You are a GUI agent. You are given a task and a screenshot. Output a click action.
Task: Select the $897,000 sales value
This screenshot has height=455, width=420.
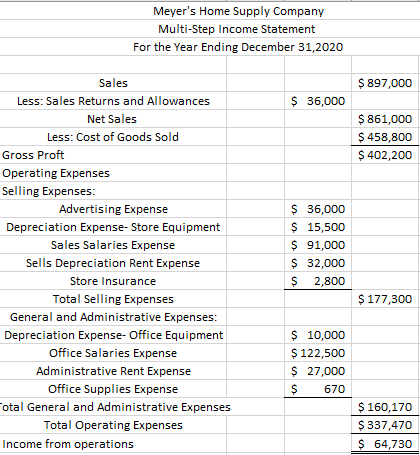point(385,83)
